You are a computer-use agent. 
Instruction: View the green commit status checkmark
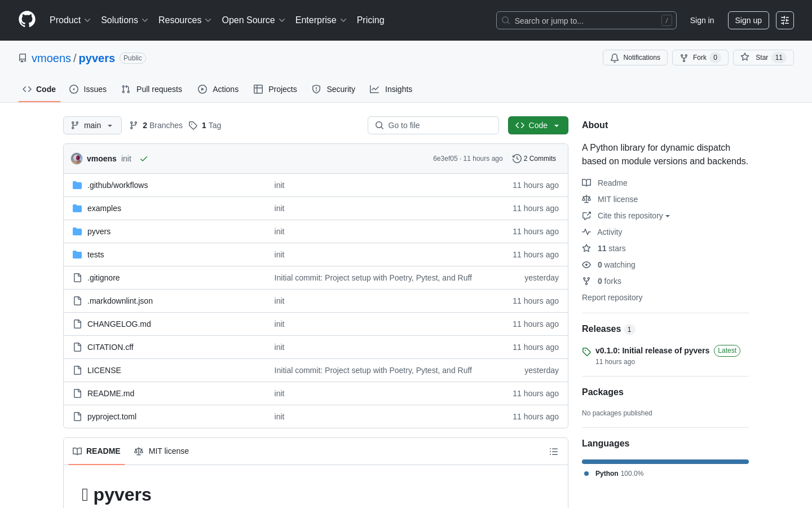pyautogui.click(x=144, y=159)
